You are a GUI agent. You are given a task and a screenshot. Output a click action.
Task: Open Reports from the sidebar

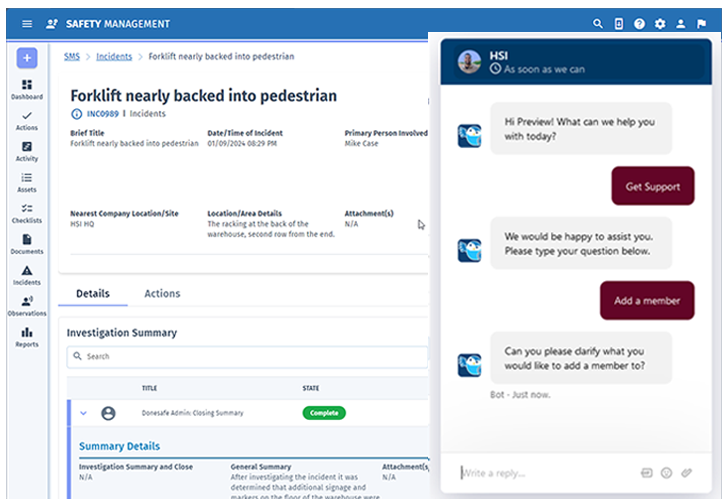27,337
